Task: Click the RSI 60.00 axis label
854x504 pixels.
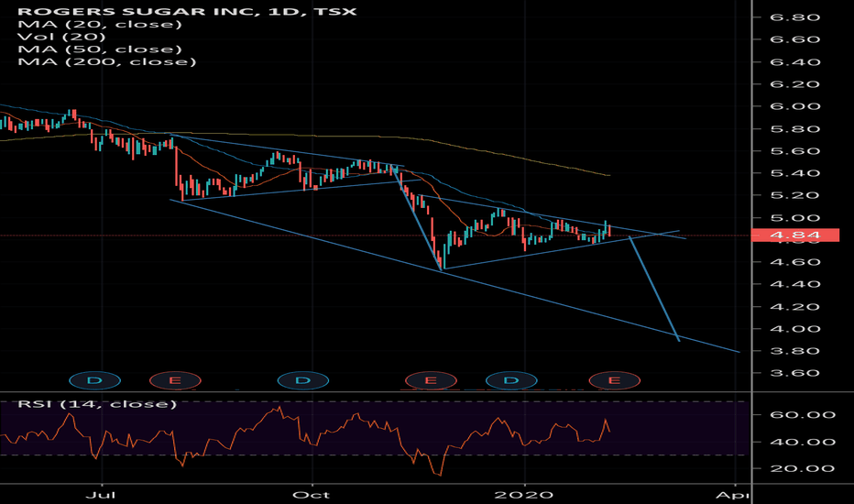Action: 803,414
